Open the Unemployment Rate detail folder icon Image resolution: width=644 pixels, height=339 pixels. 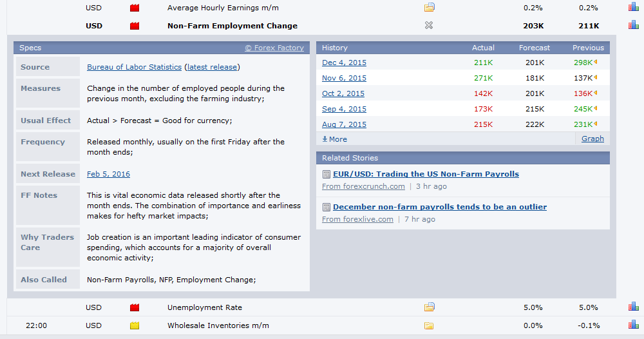(430, 307)
